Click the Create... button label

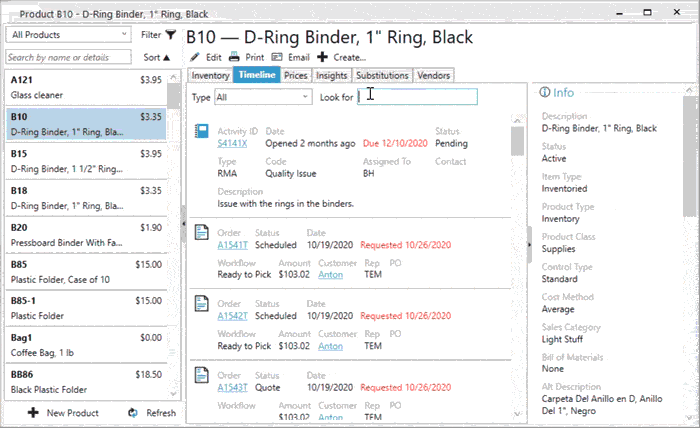pos(350,57)
